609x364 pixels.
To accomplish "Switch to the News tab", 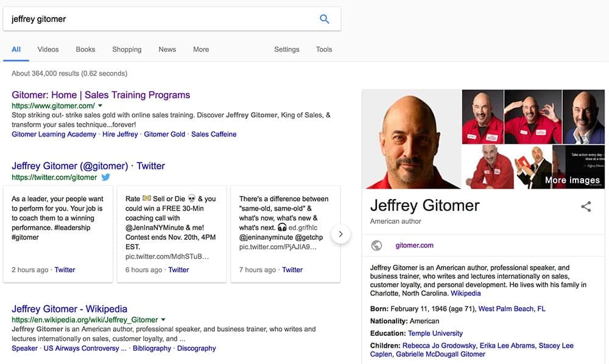I will coord(167,49).
